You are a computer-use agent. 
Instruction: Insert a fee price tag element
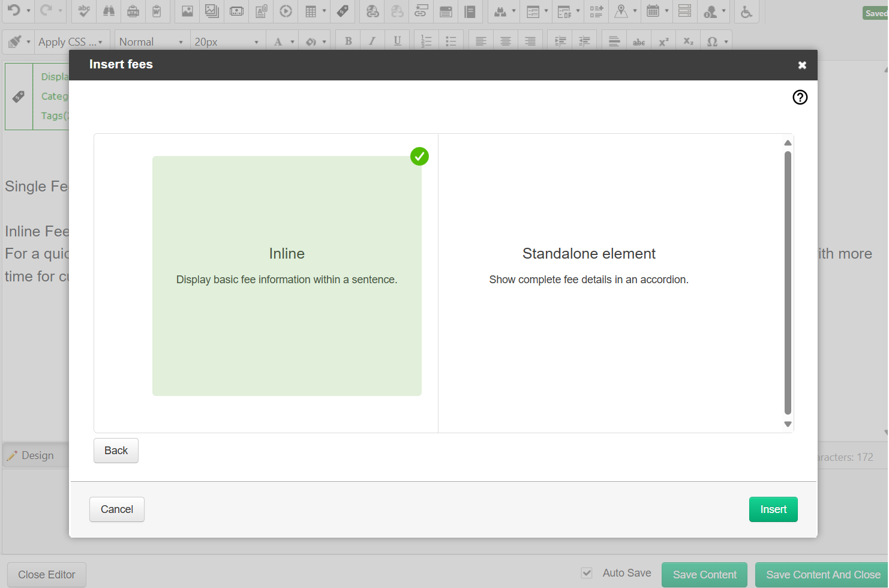343,12
